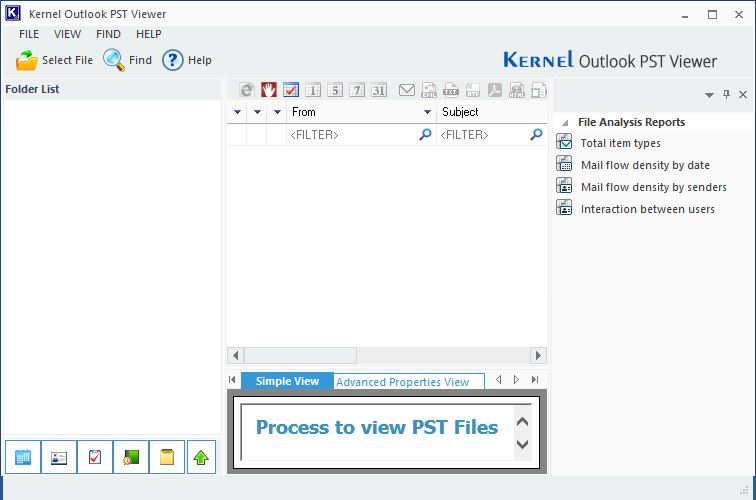Collapse the File Analysis Reports section
The image size is (756, 500).
pos(565,123)
